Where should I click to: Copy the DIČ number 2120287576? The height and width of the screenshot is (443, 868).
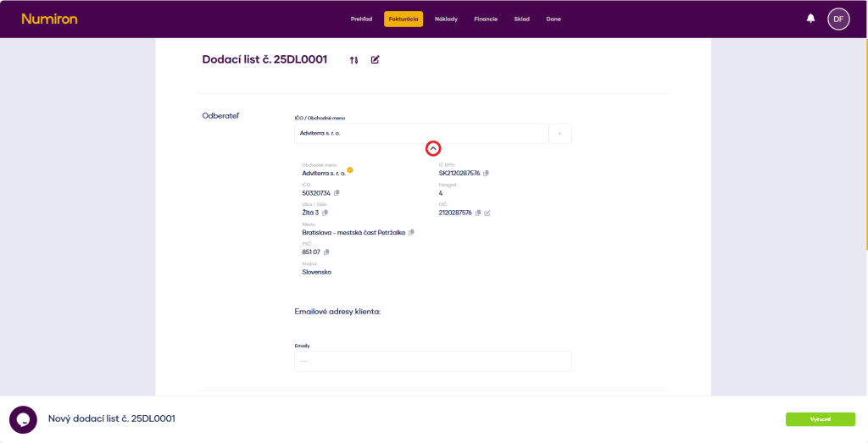tap(478, 213)
